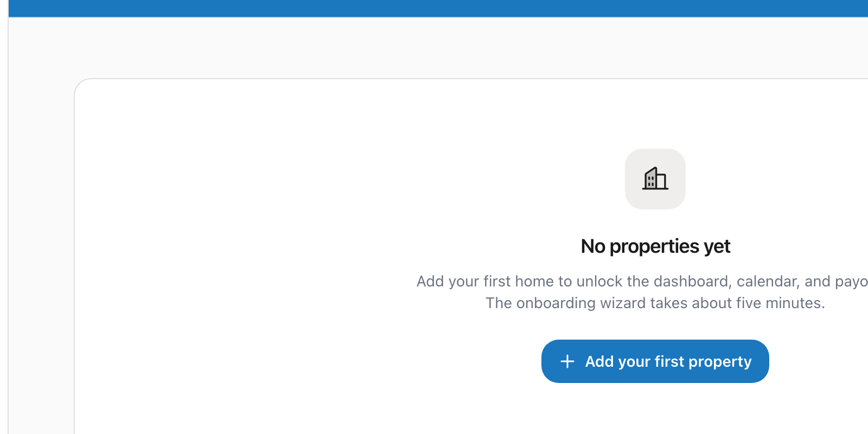Click the blue header bar at the top
Image resolution: width=868 pixels, height=434 pixels.
434,8
